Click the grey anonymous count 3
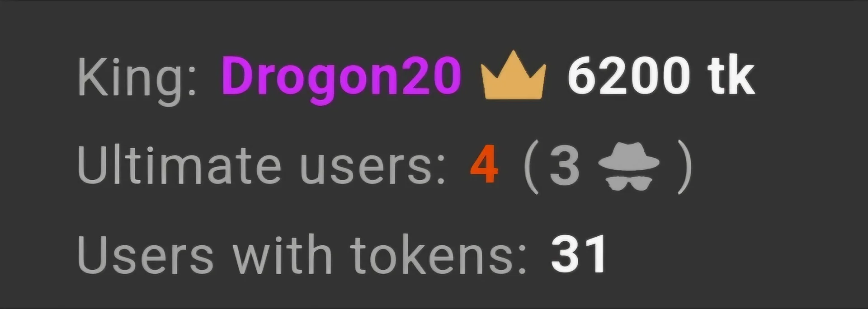The height and width of the screenshot is (309, 868). [x=565, y=166]
